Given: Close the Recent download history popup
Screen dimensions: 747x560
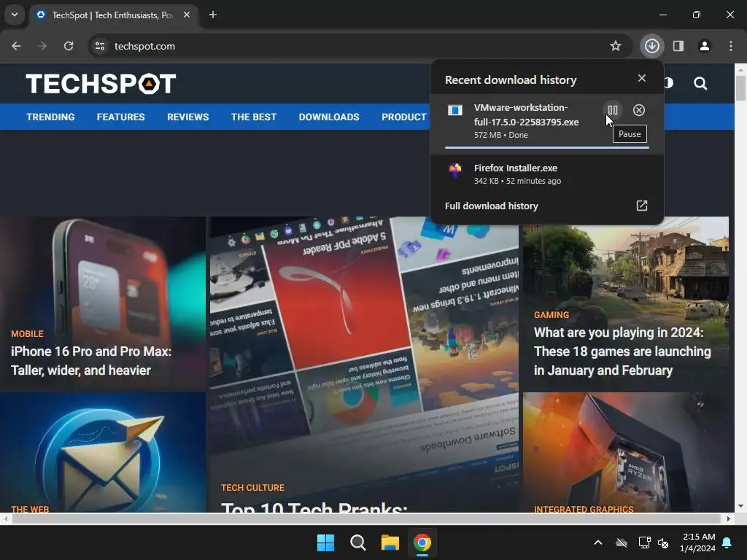Looking at the screenshot, I should (642, 78).
